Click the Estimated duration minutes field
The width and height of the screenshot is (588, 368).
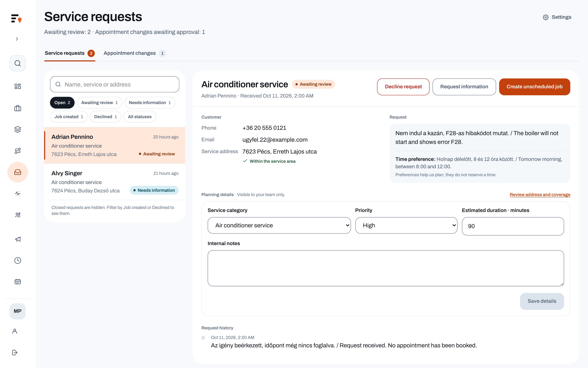click(x=513, y=226)
